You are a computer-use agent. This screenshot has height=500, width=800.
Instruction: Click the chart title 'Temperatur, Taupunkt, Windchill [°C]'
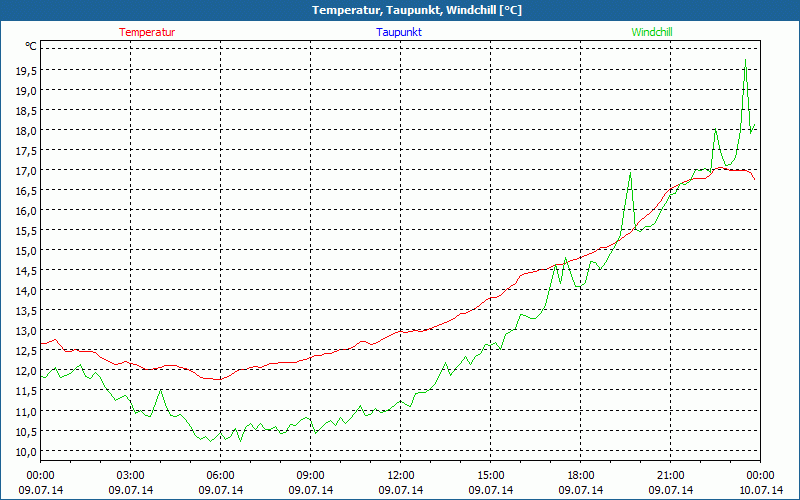click(417, 10)
